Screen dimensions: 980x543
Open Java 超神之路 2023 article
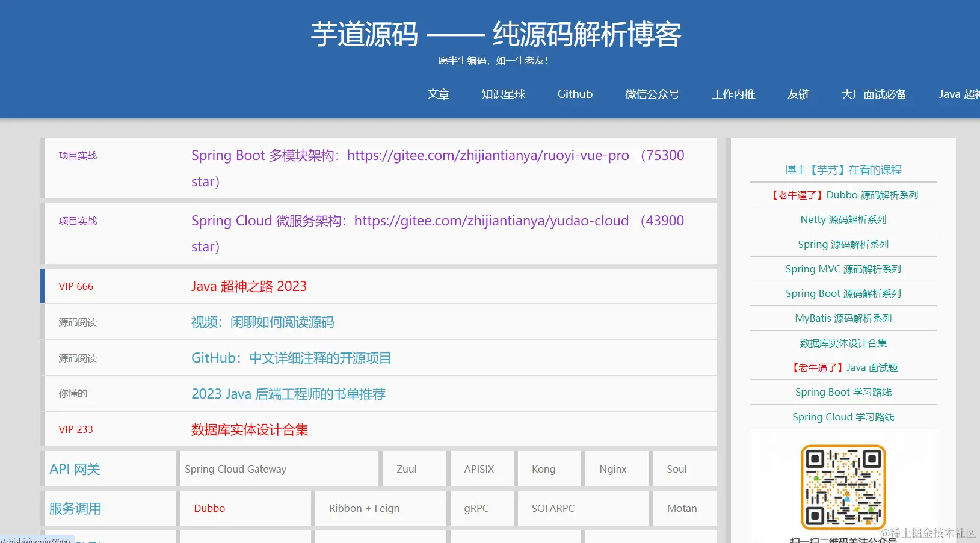pos(249,286)
